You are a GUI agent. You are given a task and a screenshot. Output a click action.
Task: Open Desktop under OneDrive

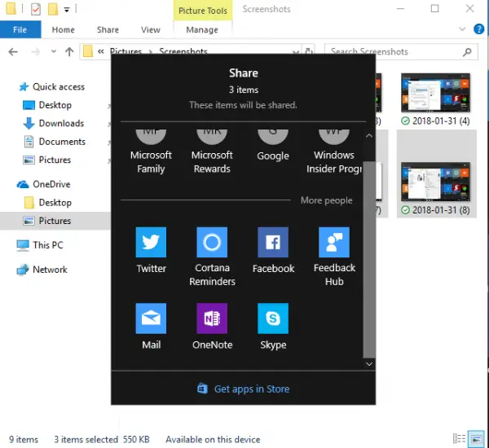click(x=48, y=203)
